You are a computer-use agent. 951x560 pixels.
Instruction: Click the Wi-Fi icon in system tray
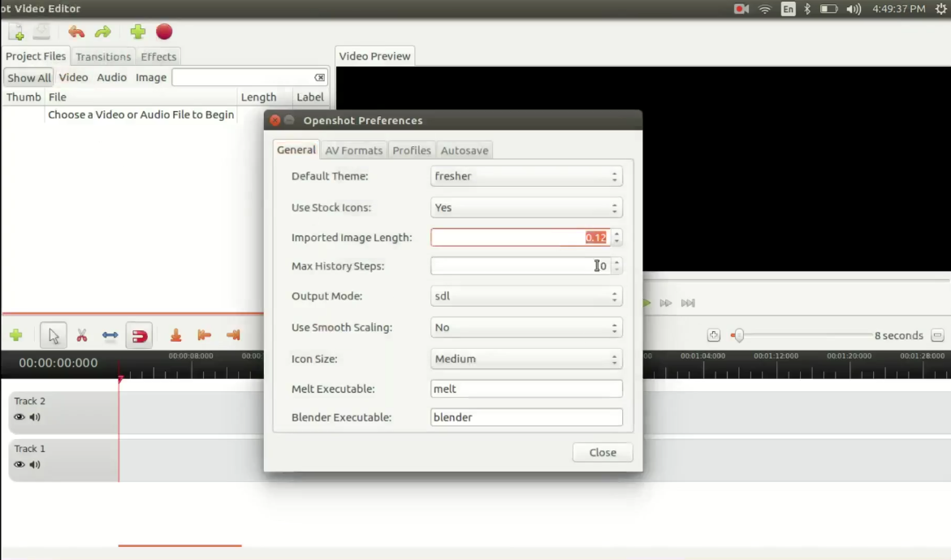[765, 9]
